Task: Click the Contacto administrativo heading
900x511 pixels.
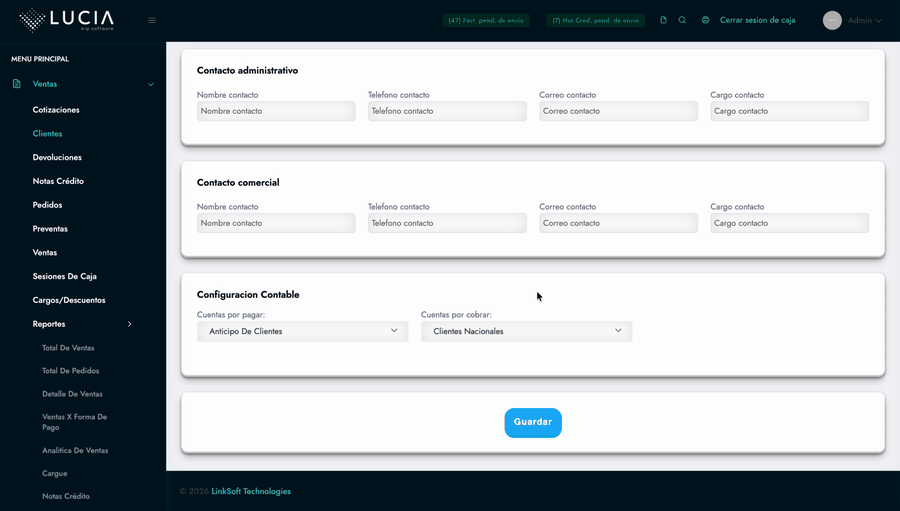Action: [x=247, y=71]
